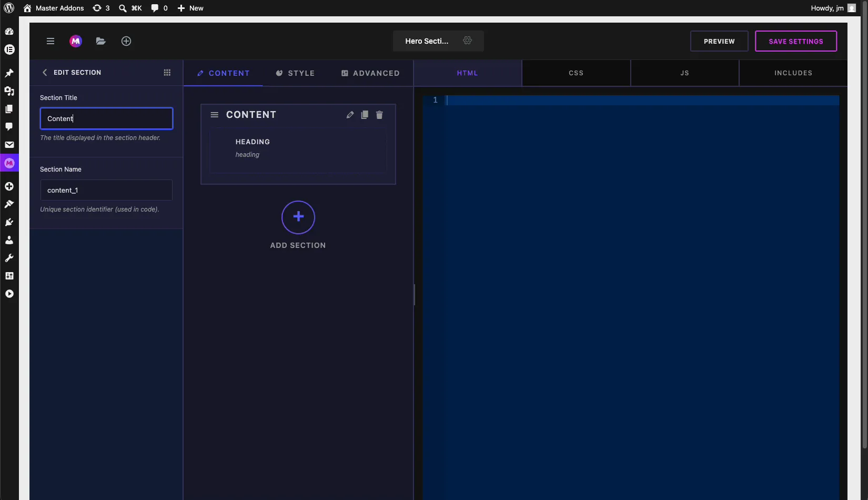Open the plus circle icon in sidebar
Image resolution: width=868 pixels, height=500 pixels.
pyautogui.click(x=9, y=186)
